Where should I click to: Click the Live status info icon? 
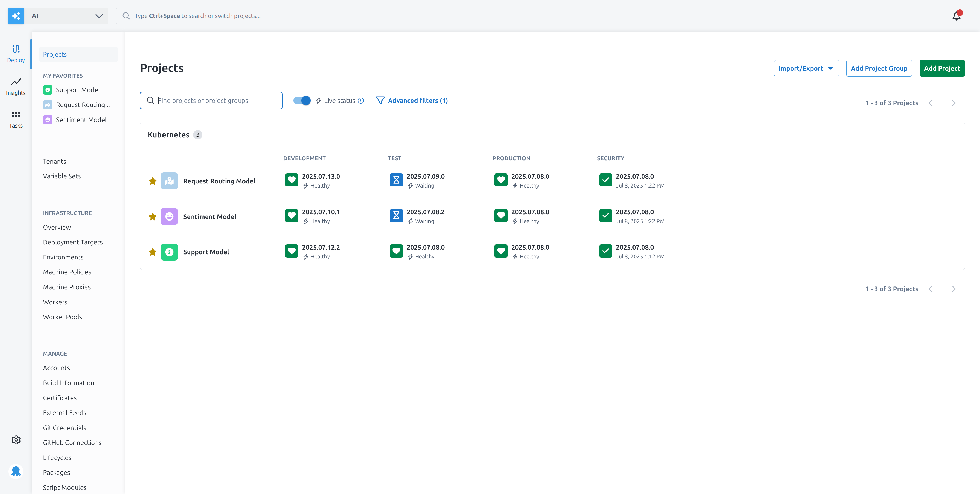tap(361, 101)
